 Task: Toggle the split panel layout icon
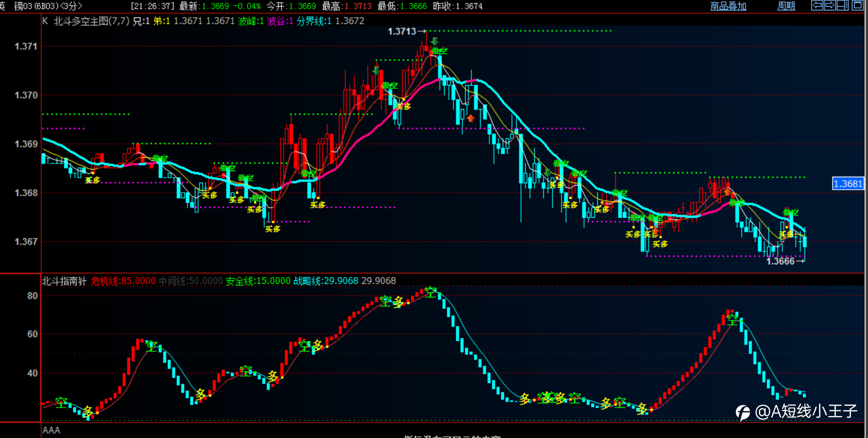(842, 6)
